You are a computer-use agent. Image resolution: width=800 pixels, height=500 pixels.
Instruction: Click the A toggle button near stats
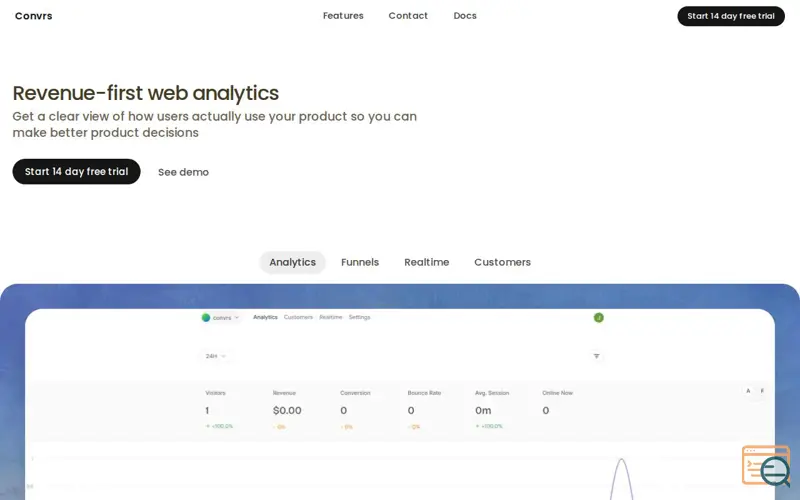[x=748, y=391]
